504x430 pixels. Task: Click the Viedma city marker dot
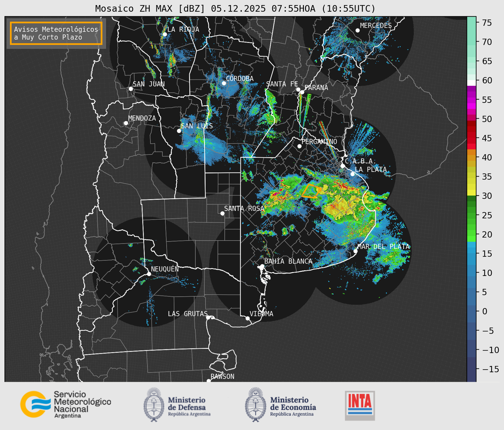(x=247, y=318)
